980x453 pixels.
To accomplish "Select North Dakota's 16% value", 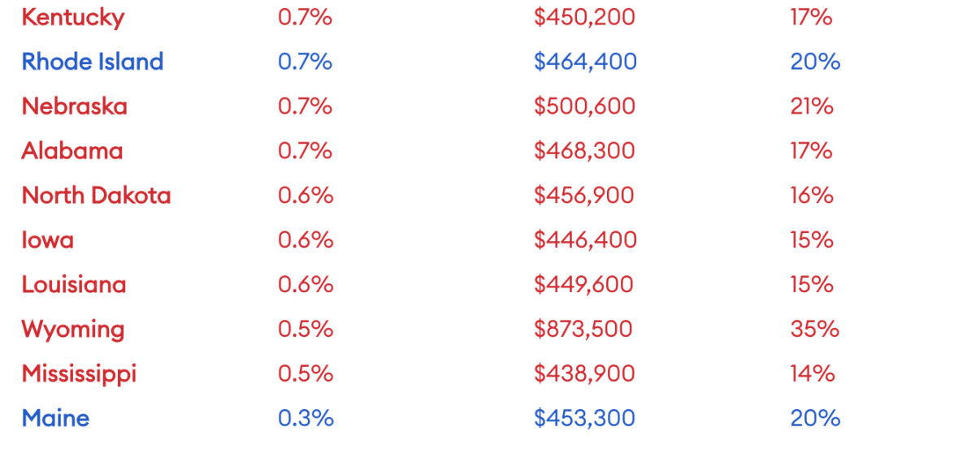I will pos(812,196).
